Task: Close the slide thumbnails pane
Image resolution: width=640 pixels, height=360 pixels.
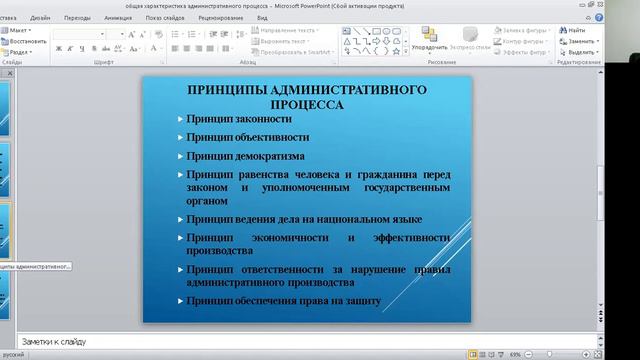Action: tap(10, 73)
